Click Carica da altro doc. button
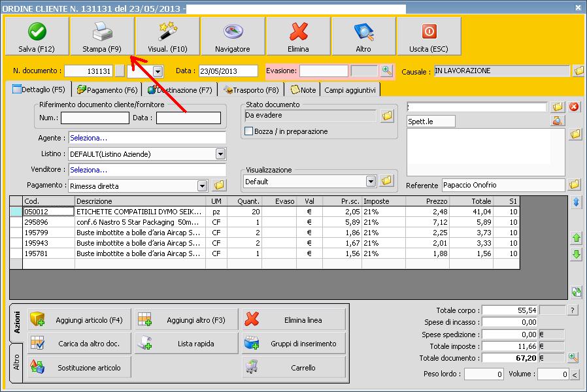 click(79, 344)
